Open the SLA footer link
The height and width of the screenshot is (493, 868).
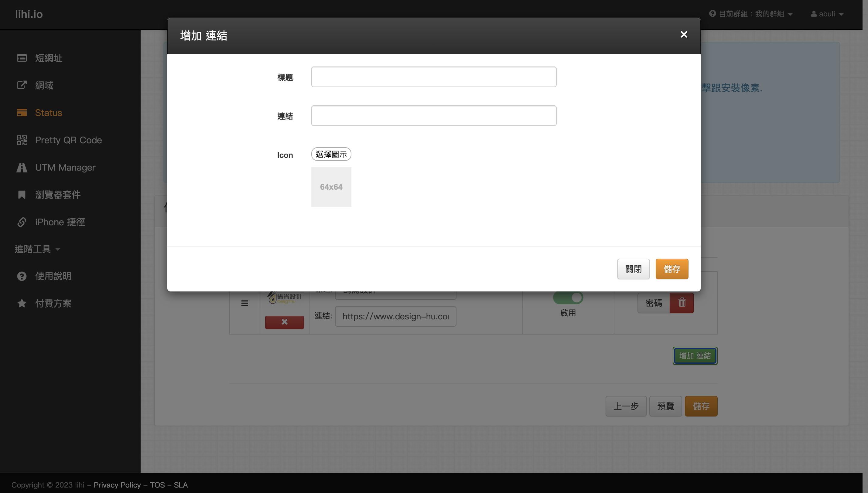tap(181, 485)
